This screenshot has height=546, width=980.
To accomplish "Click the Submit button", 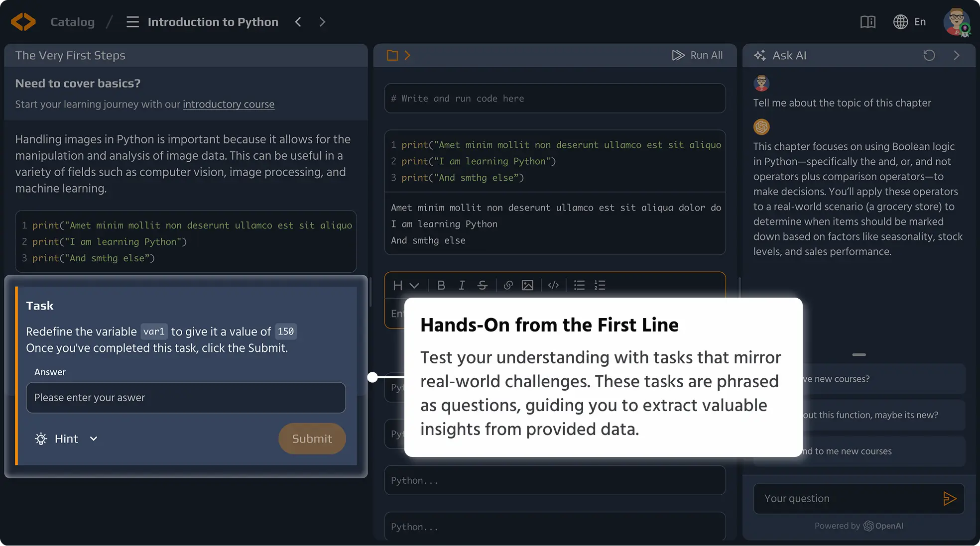I will click(x=312, y=438).
